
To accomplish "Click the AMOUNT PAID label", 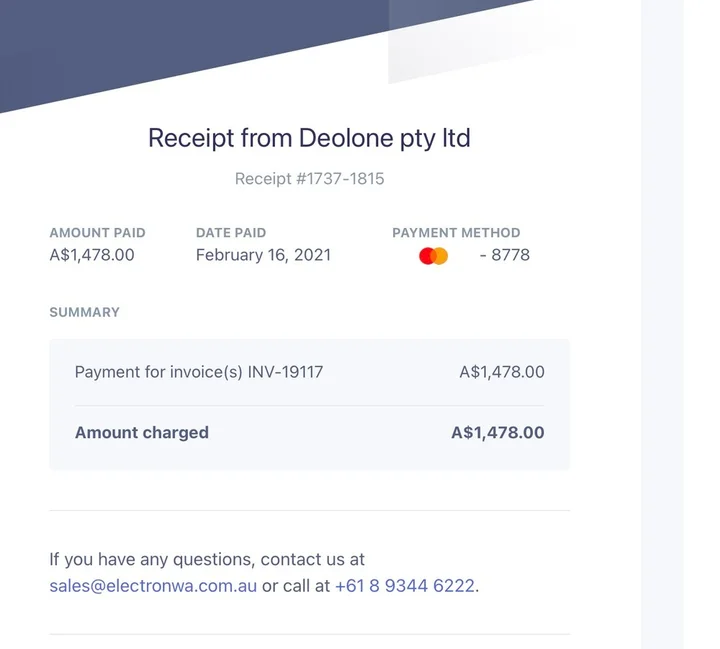I will tap(97, 233).
